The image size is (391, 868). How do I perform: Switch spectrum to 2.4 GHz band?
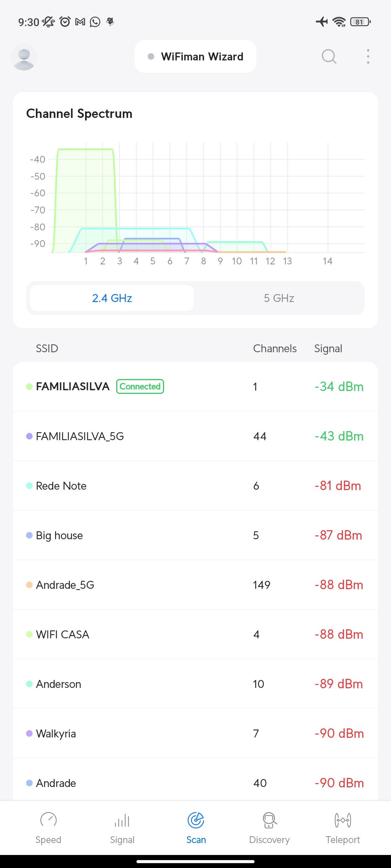point(112,298)
